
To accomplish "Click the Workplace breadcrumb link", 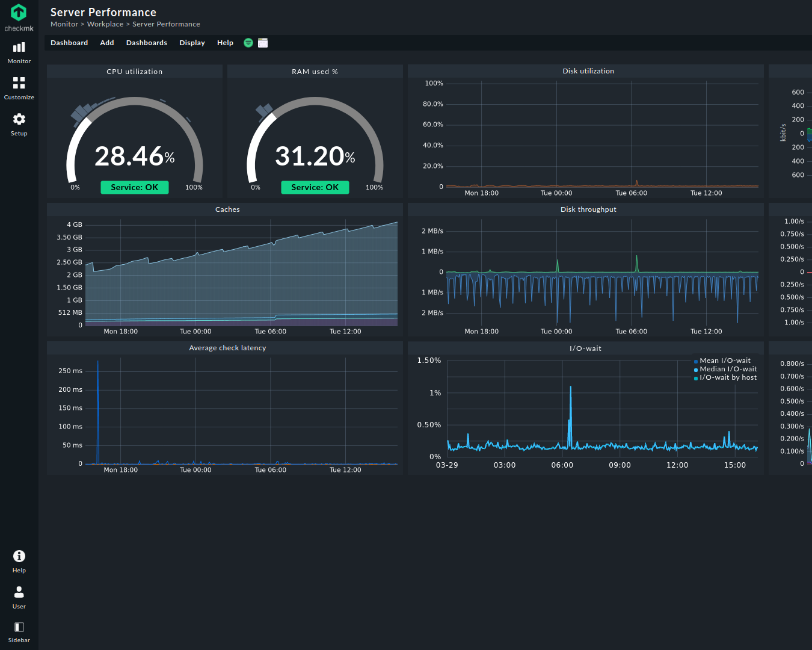I will (105, 24).
